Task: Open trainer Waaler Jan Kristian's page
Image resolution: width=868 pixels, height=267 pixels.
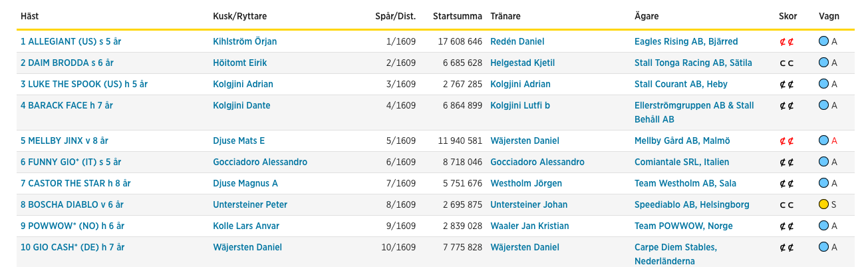Action: (x=529, y=226)
